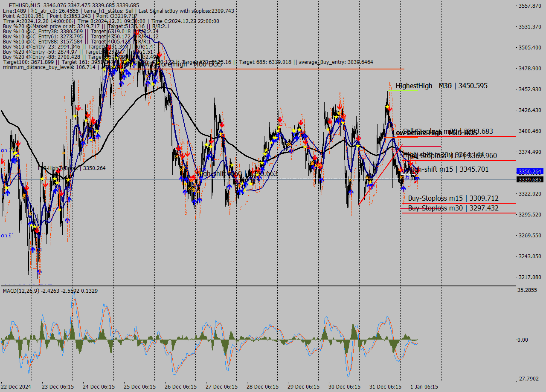546x392 pixels.
Task: Click the current price tag 3339.685
Action: pyautogui.click(x=530, y=180)
